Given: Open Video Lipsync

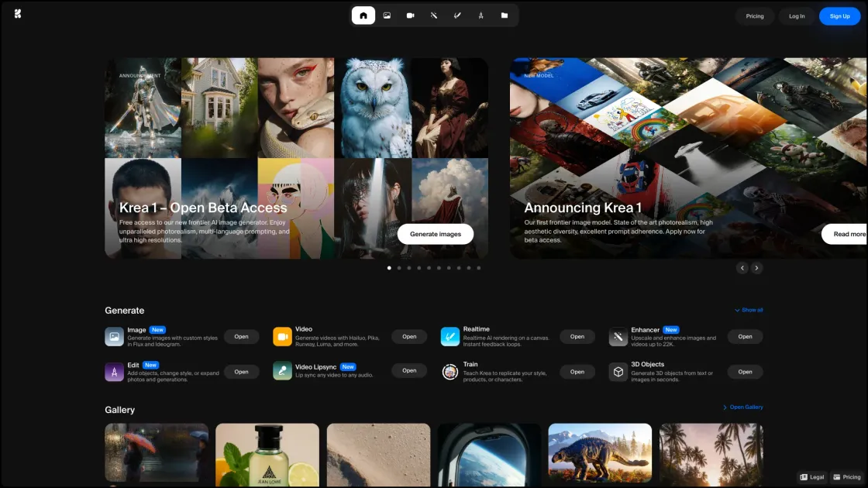Looking at the screenshot, I should point(409,371).
